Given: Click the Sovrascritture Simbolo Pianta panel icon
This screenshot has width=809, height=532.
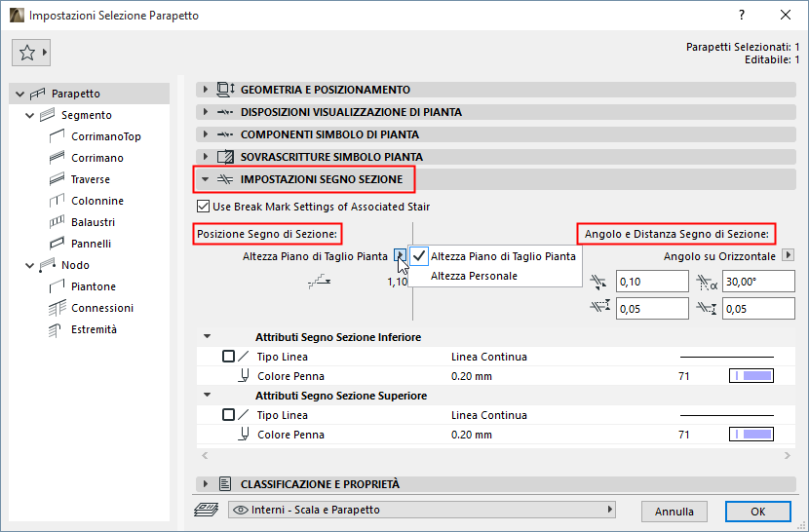Looking at the screenshot, I should [225, 157].
